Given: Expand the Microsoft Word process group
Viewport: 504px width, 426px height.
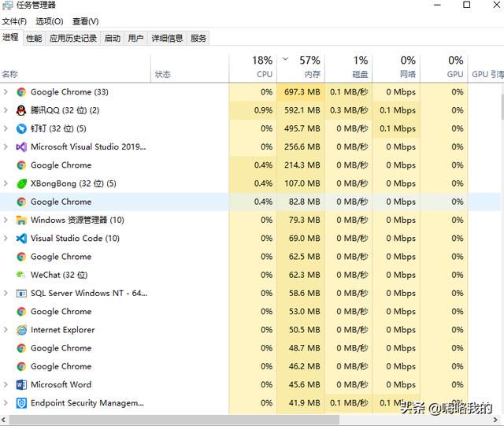Looking at the screenshot, I should point(6,384).
